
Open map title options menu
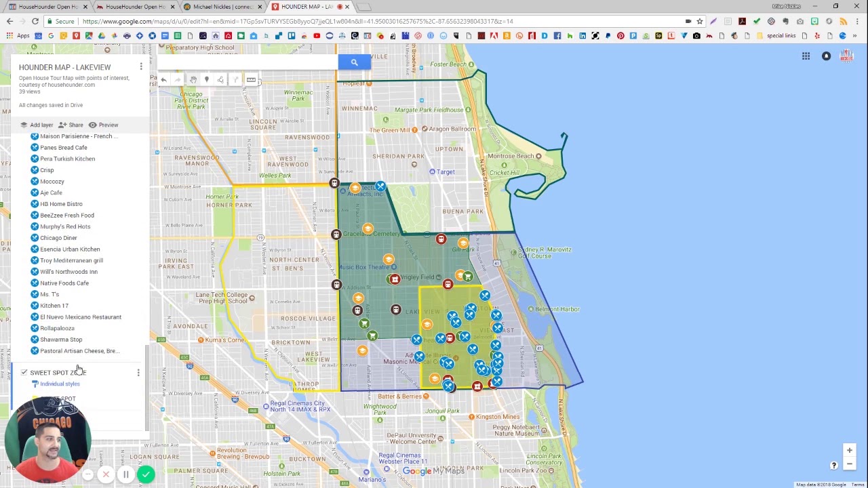(141, 66)
